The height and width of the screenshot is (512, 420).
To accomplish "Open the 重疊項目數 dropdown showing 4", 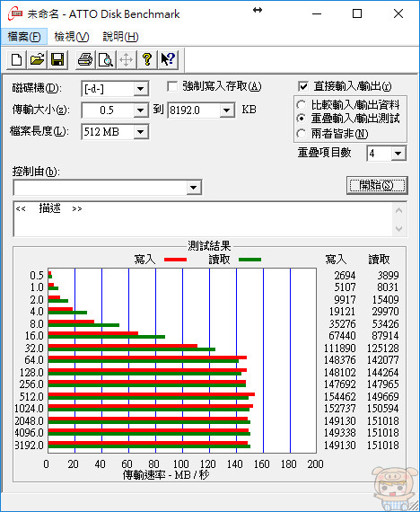I will [398, 154].
